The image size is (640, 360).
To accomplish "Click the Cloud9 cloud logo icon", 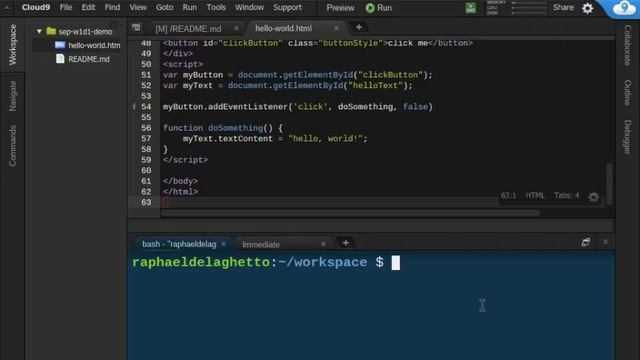I will pos(624,8).
